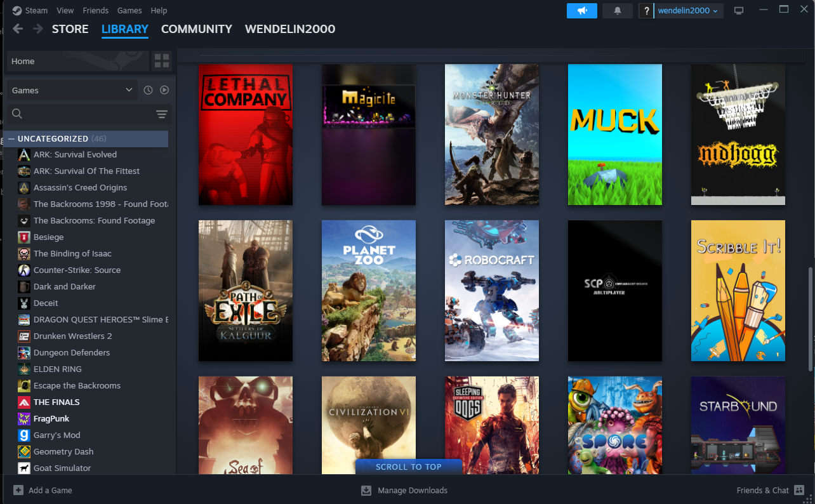Open the Spore cover
The image size is (815, 504).
click(x=615, y=425)
